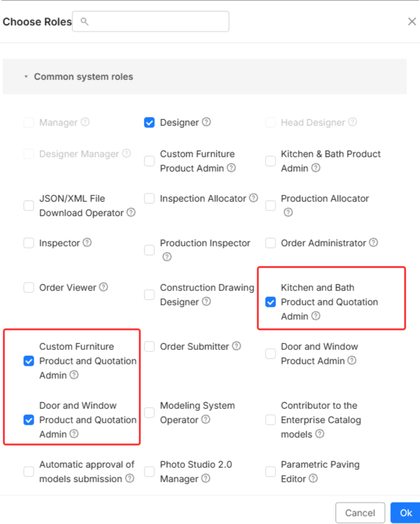Click the help icon next to Inspector
This screenshot has height=524, width=420.
pos(87,242)
